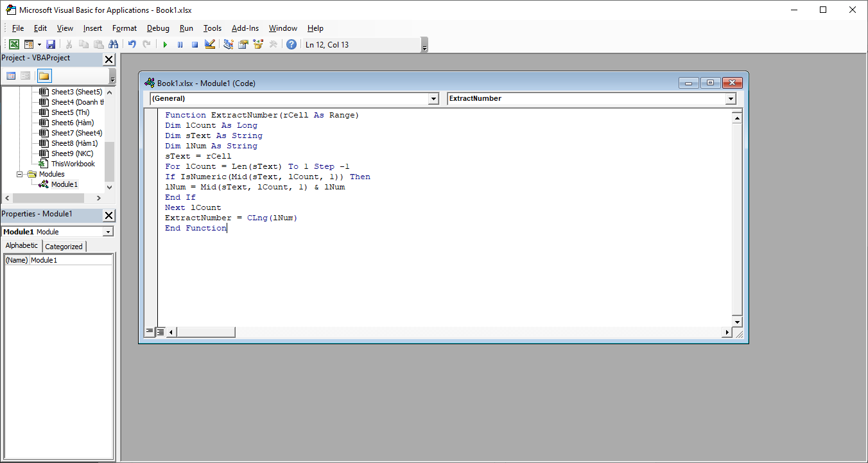Click the Module1 name property field
The height and width of the screenshot is (463, 868).
tap(71, 260)
